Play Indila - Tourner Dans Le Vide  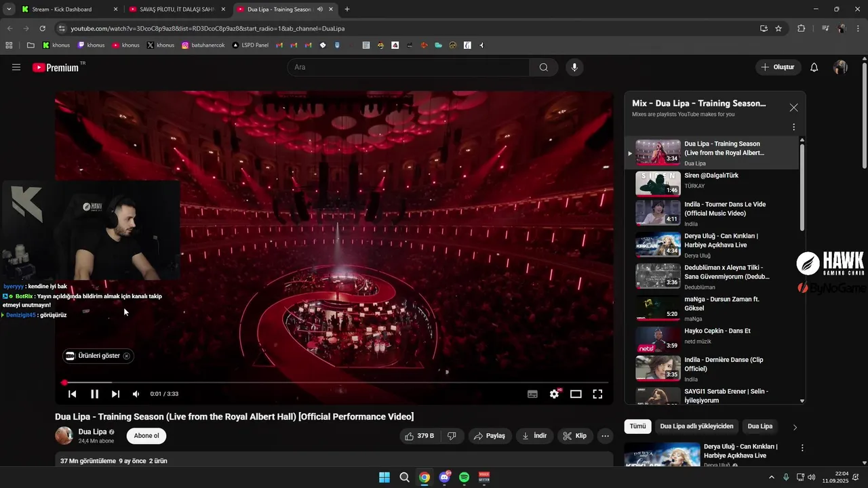coord(711,213)
